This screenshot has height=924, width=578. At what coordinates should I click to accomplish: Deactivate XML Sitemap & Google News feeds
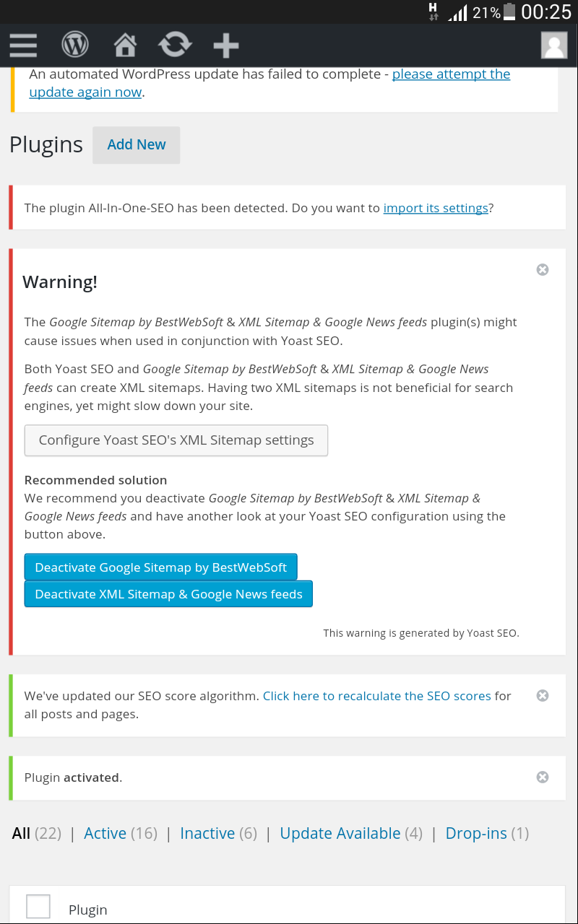coord(168,594)
